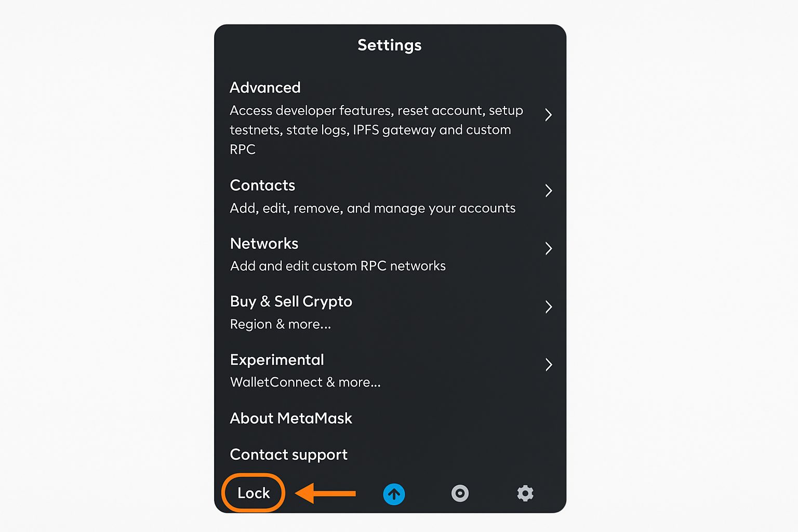Screen dimensions: 798x532
Task: Select the Contacts heading
Action: 262,185
